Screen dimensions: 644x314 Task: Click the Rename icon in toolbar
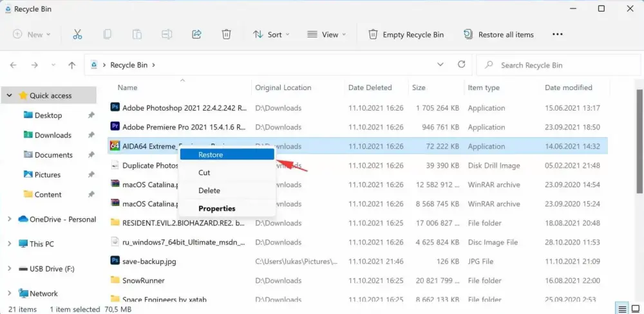coord(167,35)
